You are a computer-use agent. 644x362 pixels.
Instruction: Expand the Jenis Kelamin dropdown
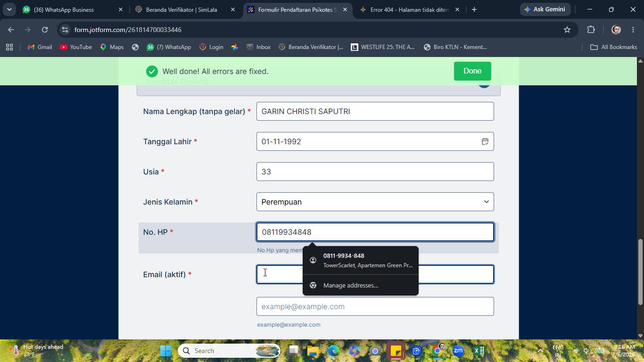[x=375, y=202]
